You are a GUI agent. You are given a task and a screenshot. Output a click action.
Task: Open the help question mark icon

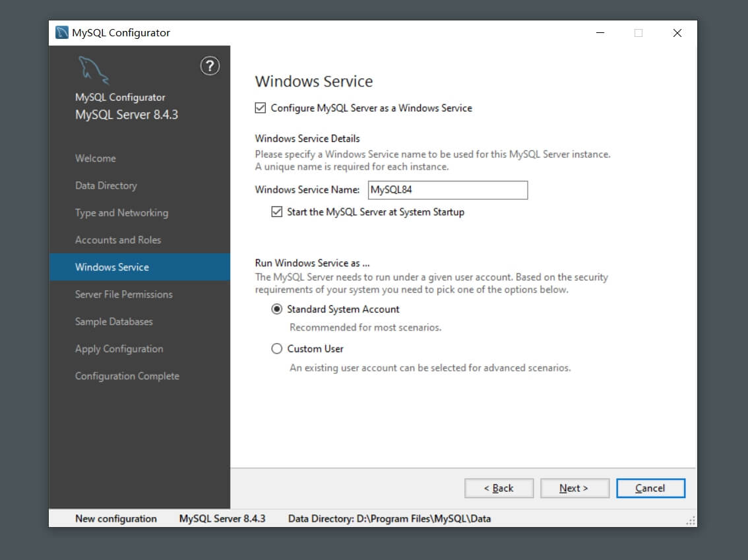pyautogui.click(x=210, y=66)
